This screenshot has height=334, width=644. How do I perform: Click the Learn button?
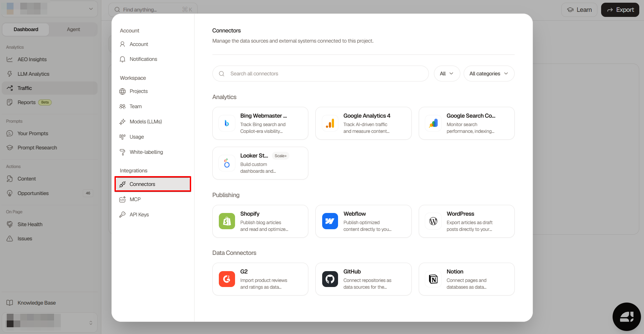coord(579,10)
